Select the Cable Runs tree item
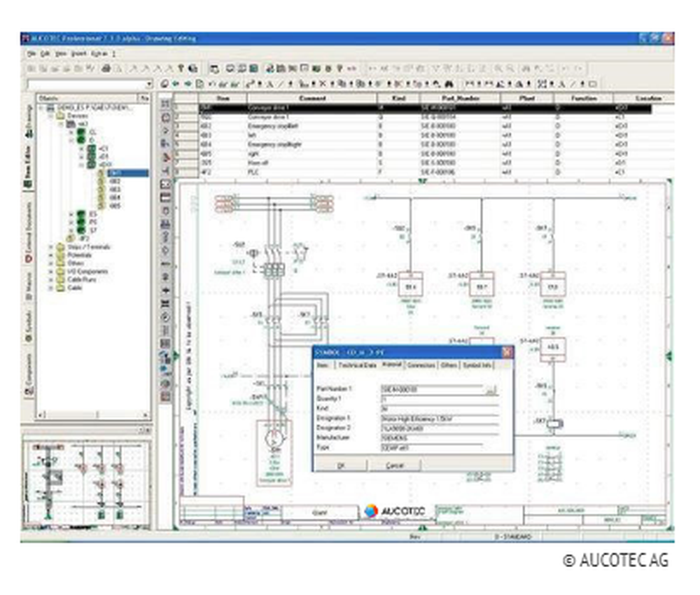This screenshot has height=595, width=700. [x=82, y=280]
